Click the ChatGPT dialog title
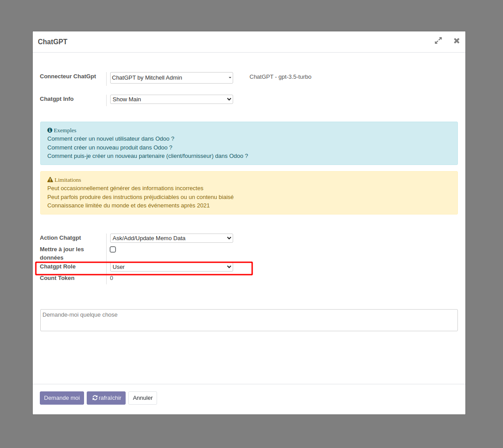 click(x=53, y=42)
